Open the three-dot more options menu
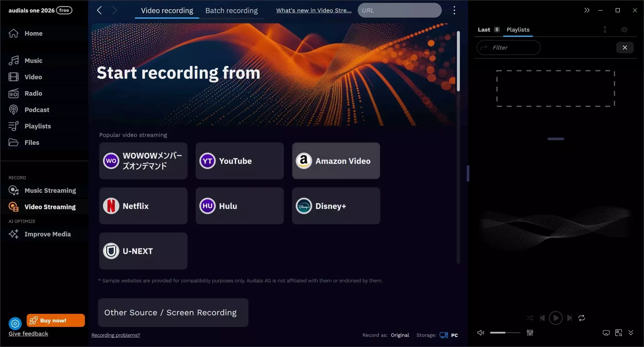The image size is (644, 347). (x=454, y=10)
